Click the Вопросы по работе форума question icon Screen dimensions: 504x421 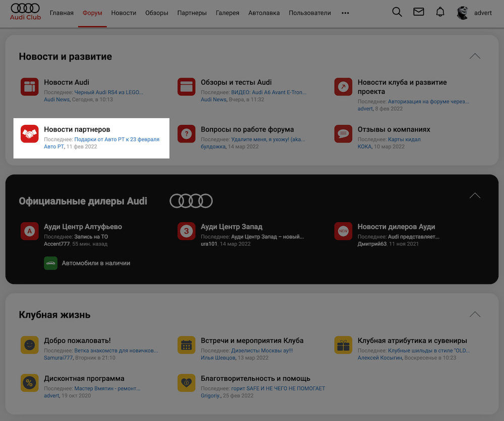click(x=186, y=133)
